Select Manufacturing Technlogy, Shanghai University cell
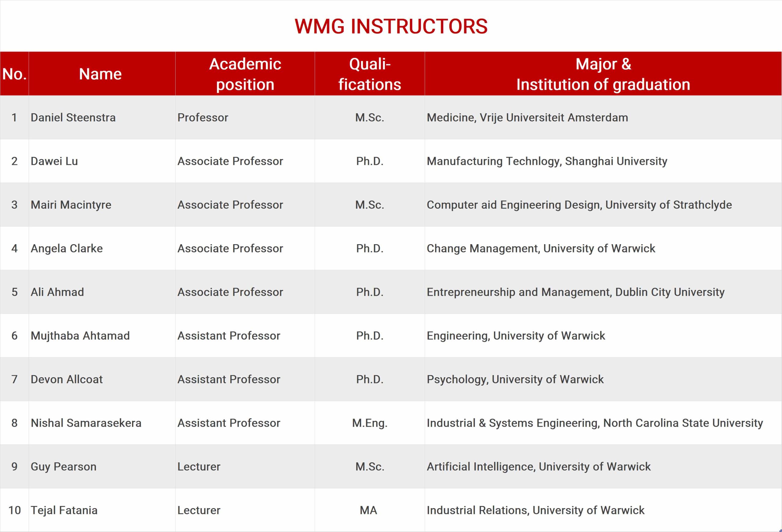The width and height of the screenshot is (782, 532). (x=603, y=161)
